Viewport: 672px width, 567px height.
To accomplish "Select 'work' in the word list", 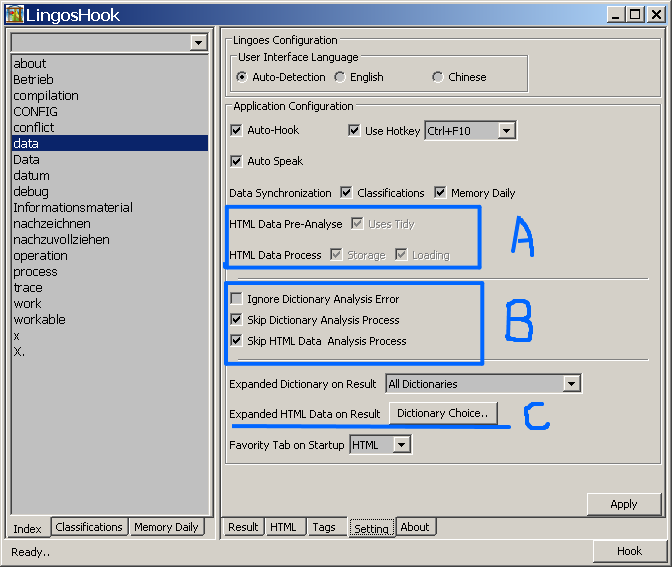I will click(110, 303).
